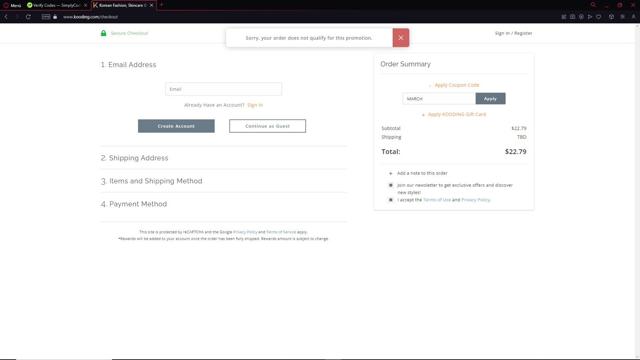Image resolution: width=640 pixels, height=360 pixels.
Task: Open Sign in / Register link
Action: (x=513, y=33)
